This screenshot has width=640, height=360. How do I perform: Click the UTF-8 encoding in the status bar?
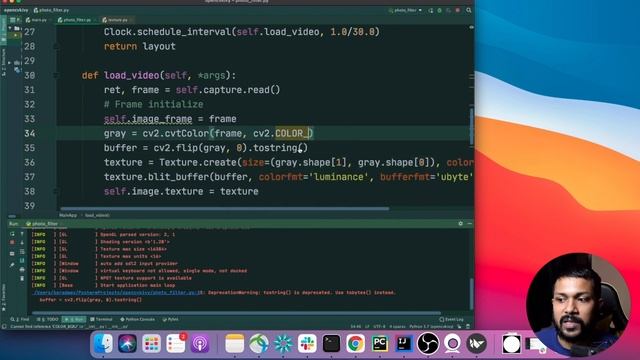379,327
